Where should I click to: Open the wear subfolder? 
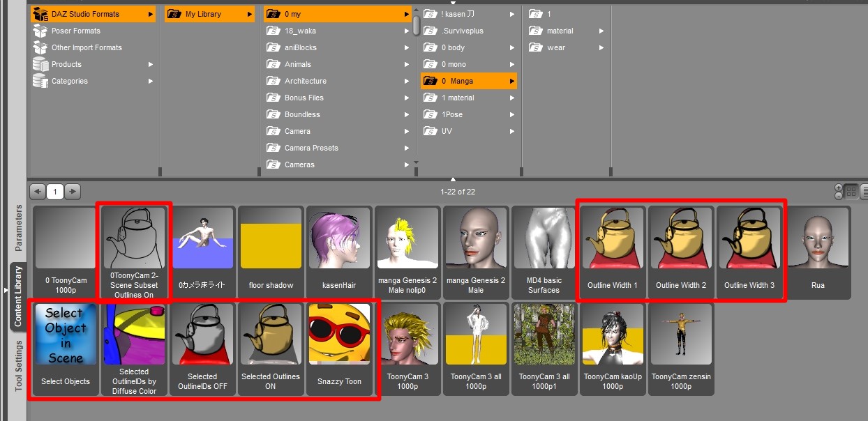point(566,47)
